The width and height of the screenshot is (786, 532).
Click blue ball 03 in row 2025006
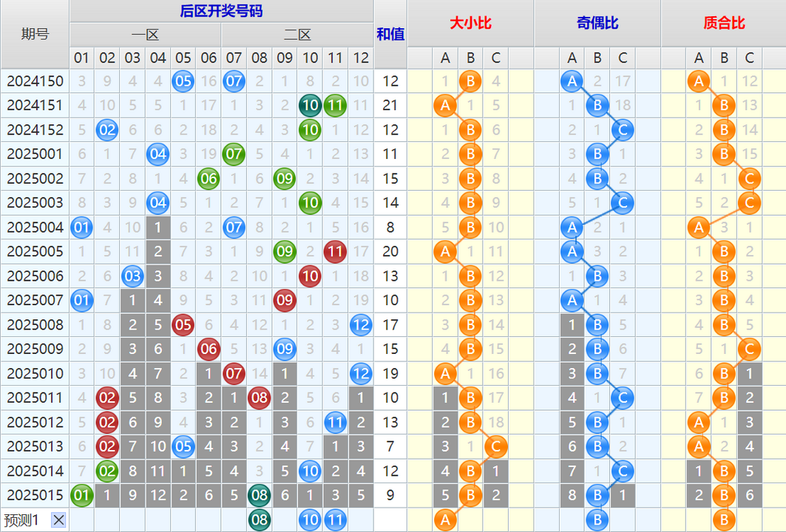tap(132, 276)
